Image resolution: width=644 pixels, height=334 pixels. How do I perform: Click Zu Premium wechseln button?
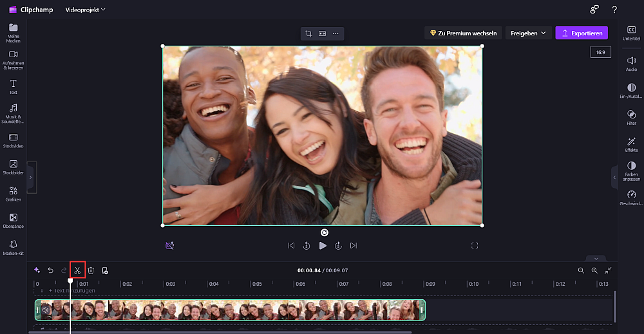463,33
